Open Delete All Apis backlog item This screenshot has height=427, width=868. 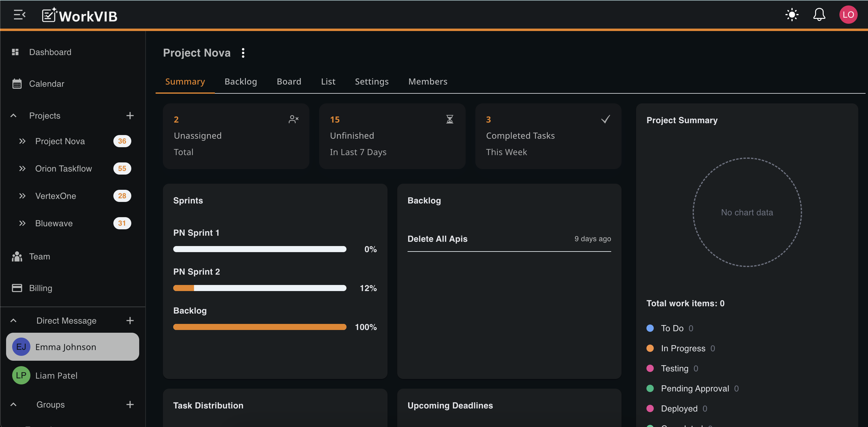pos(437,239)
